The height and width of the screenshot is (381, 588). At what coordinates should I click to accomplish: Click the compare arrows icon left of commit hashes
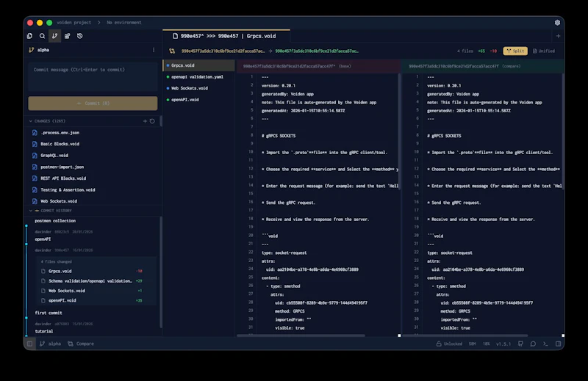point(172,51)
